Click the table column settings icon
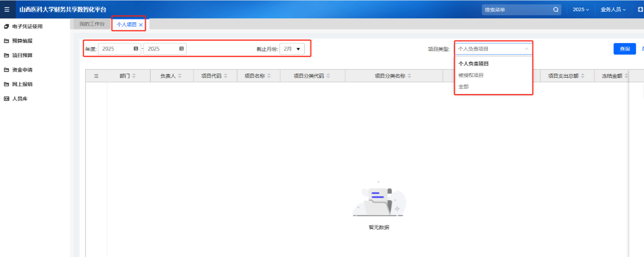This screenshot has height=257, width=644. click(x=96, y=76)
